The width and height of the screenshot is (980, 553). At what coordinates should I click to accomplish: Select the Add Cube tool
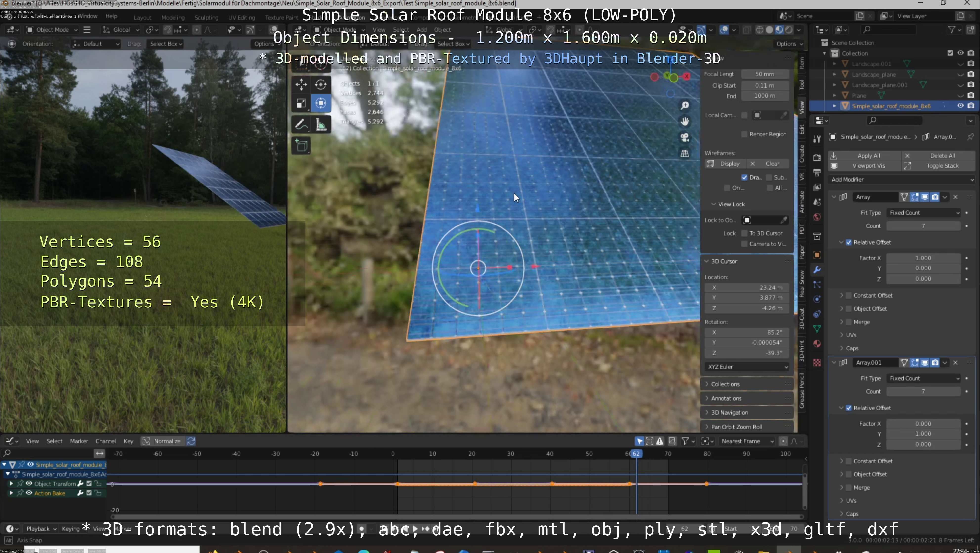(x=302, y=145)
